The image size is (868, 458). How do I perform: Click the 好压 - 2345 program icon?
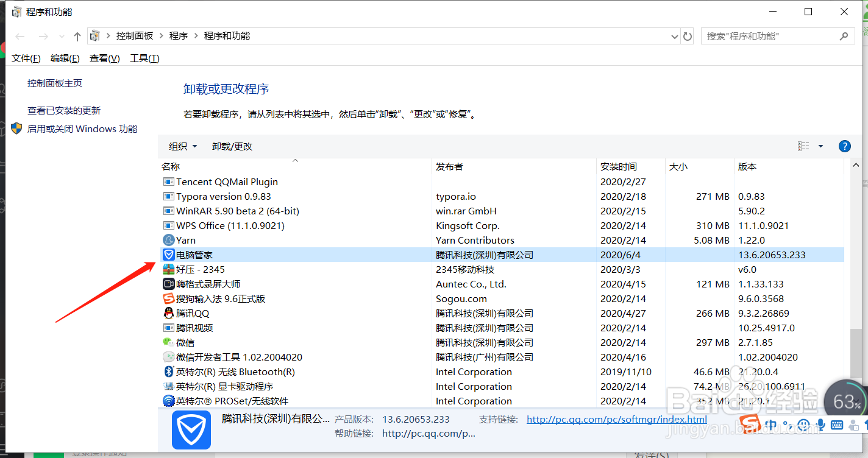[169, 270]
